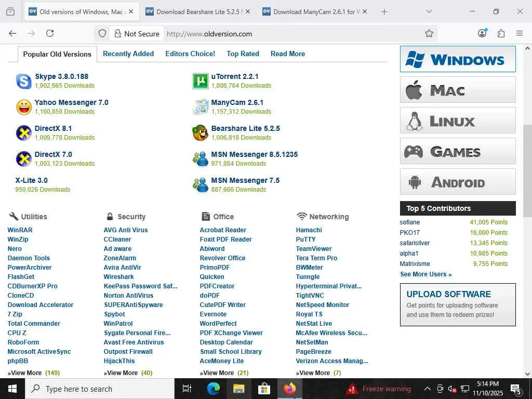Click the Yahoo Messenger smiley icon

click(24, 107)
